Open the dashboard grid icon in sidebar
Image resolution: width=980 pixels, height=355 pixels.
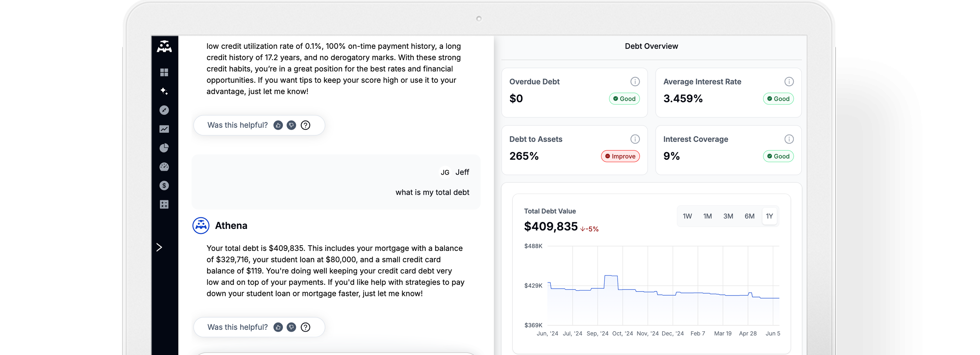(164, 72)
